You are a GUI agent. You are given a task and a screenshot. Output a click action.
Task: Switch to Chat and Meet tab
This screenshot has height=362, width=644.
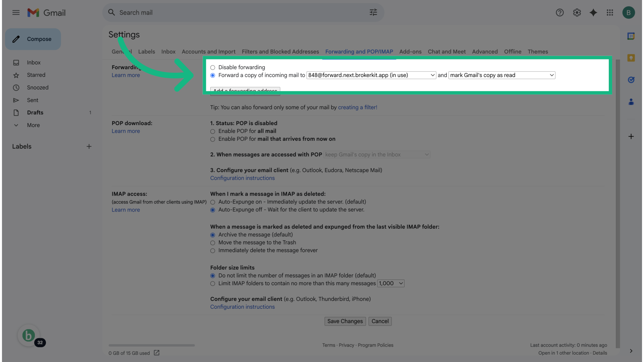coord(447,52)
